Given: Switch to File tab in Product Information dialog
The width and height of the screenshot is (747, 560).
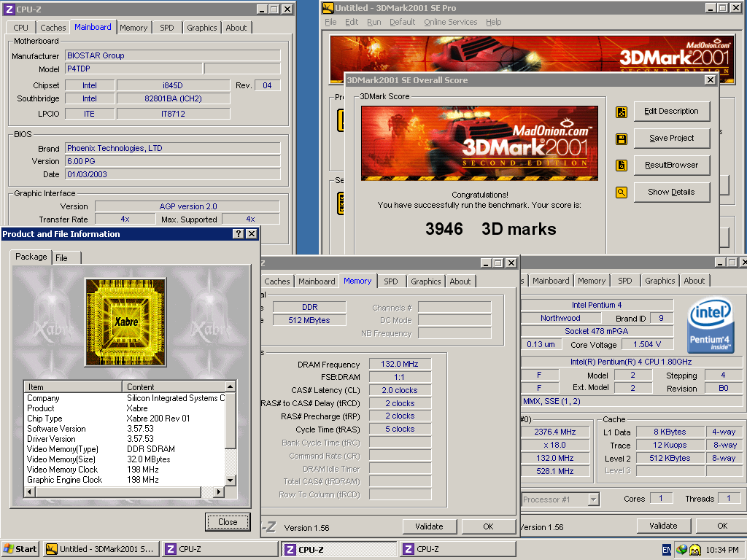Looking at the screenshot, I should coord(66,257).
